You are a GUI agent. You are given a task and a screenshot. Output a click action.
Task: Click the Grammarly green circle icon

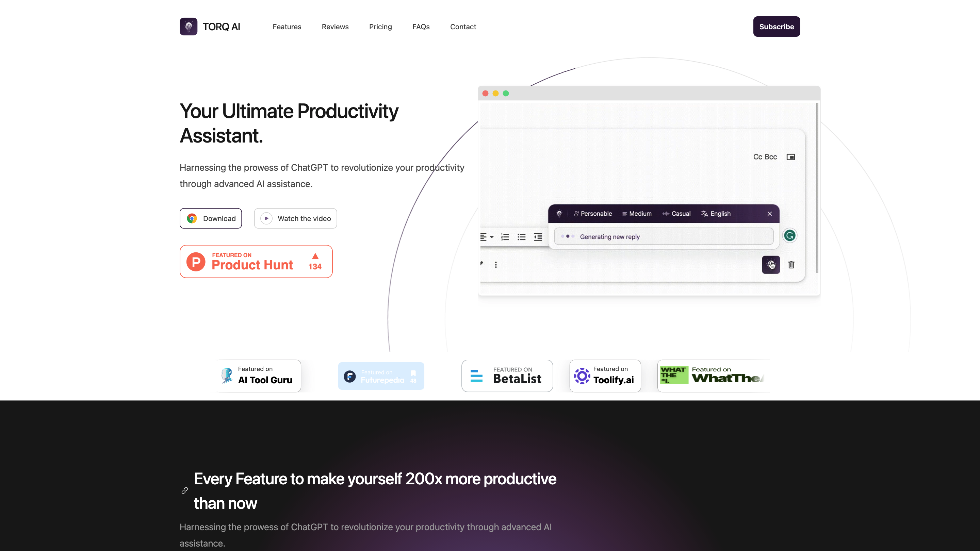coord(789,236)
